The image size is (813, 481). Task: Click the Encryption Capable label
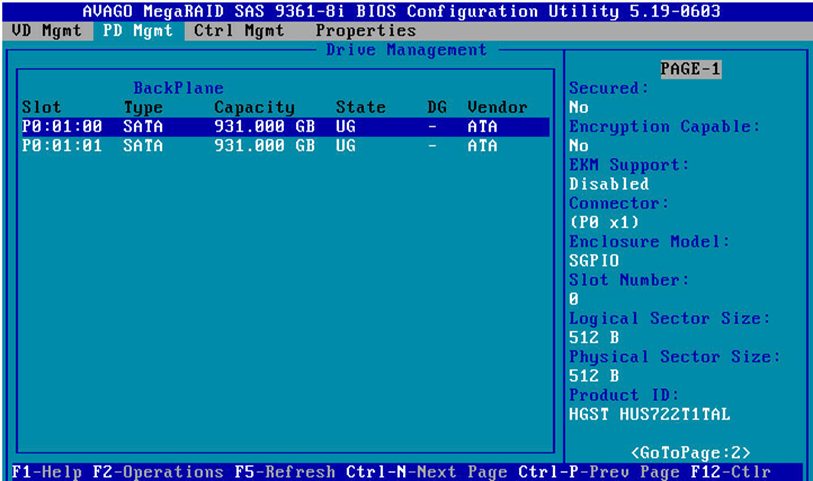click(x=664, y=126)
